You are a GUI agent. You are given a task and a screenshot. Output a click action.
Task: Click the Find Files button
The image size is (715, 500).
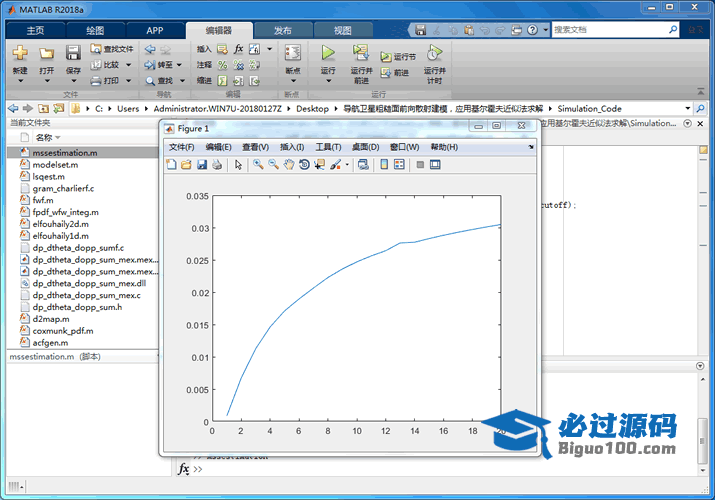[112, 49]
